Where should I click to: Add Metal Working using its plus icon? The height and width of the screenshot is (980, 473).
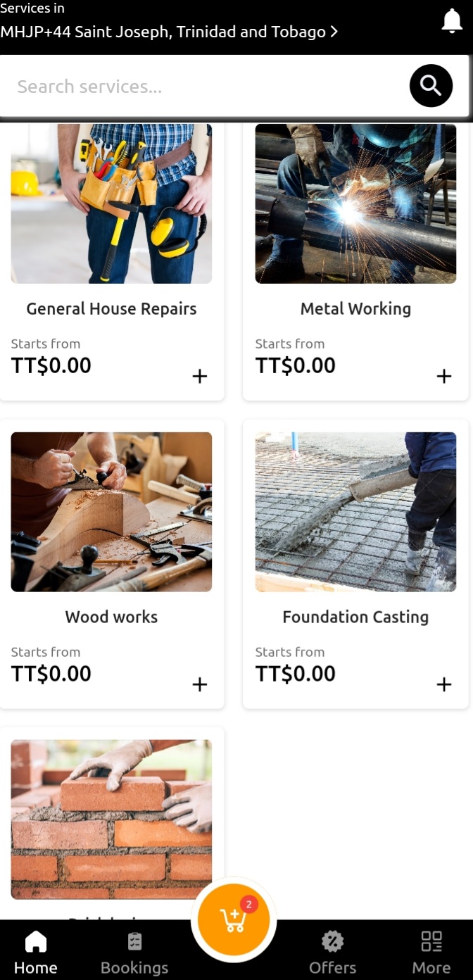(443, 377)
